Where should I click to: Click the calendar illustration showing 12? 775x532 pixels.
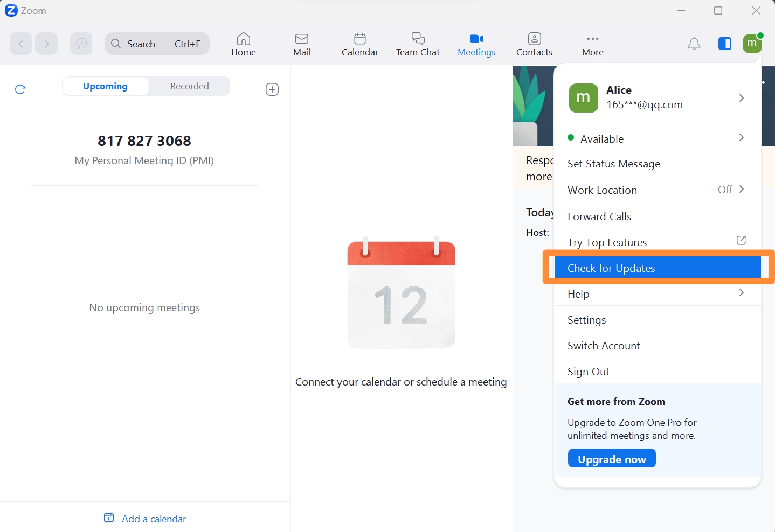click(x=402, y=292)
